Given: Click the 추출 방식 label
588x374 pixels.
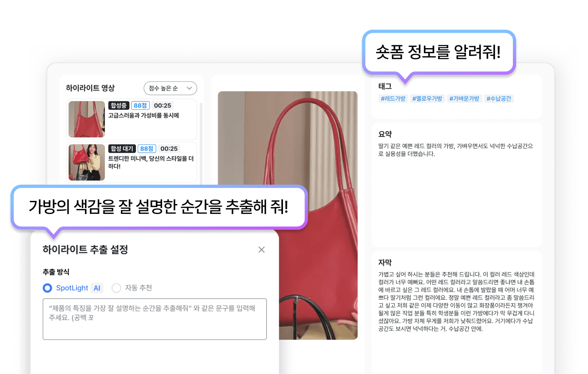Looking at the screenshot, I should coord(56,272).
